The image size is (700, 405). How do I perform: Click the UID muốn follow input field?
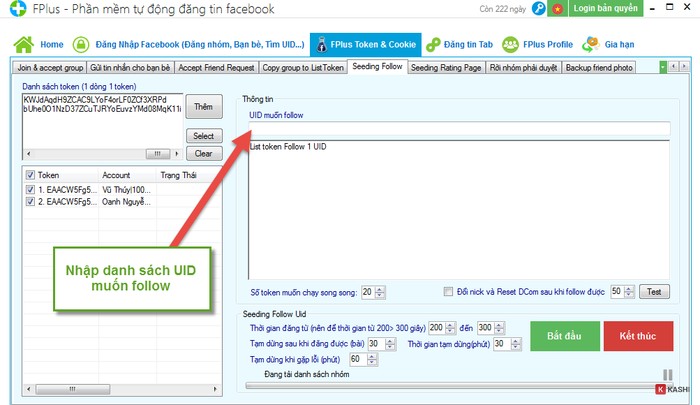459,128
